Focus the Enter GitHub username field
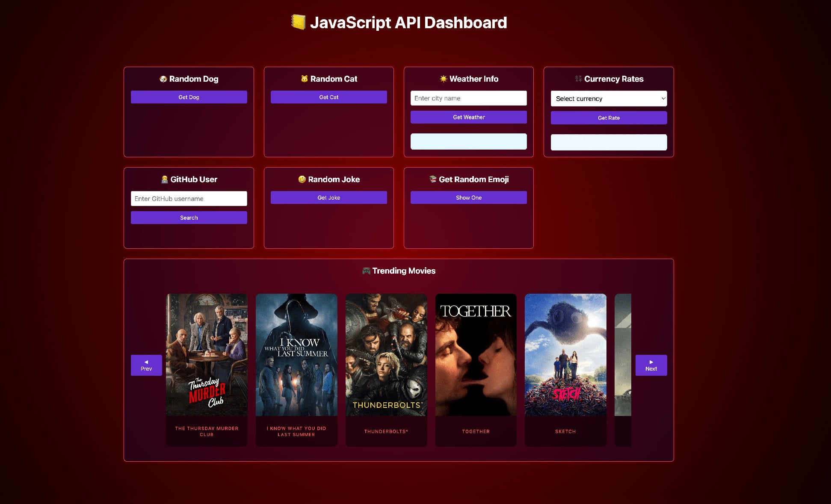This screenshot has width=831, height=504. [x=189, y=199]
